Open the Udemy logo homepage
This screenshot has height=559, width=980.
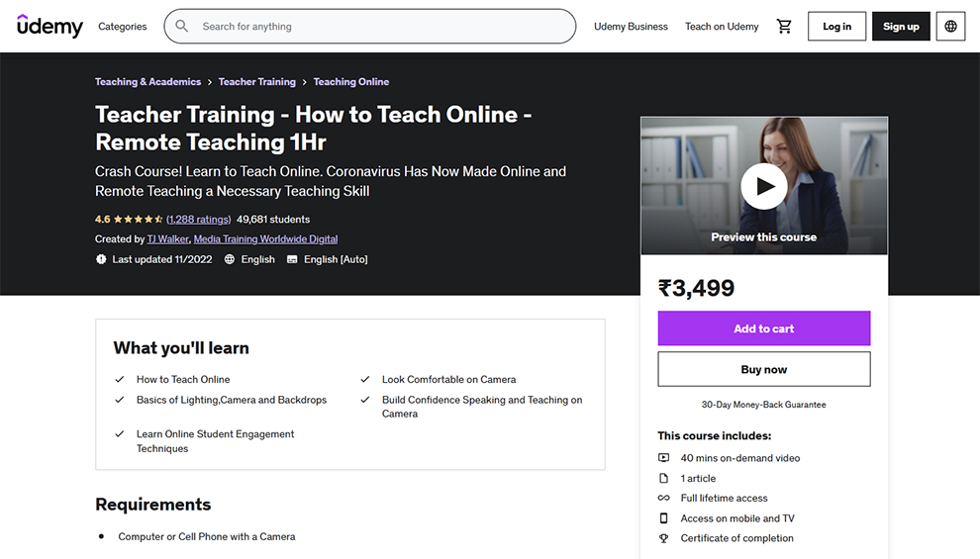[49, 27]
